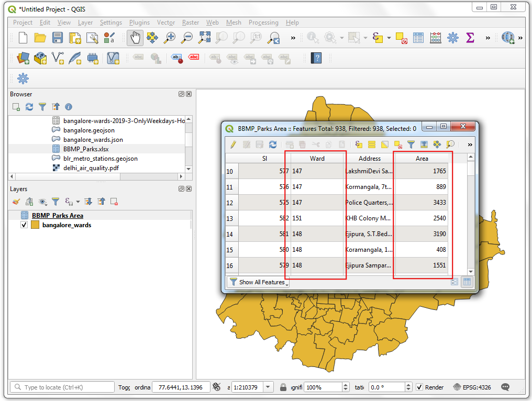Open the magnifier percentage dropdown

pos(346,387)
